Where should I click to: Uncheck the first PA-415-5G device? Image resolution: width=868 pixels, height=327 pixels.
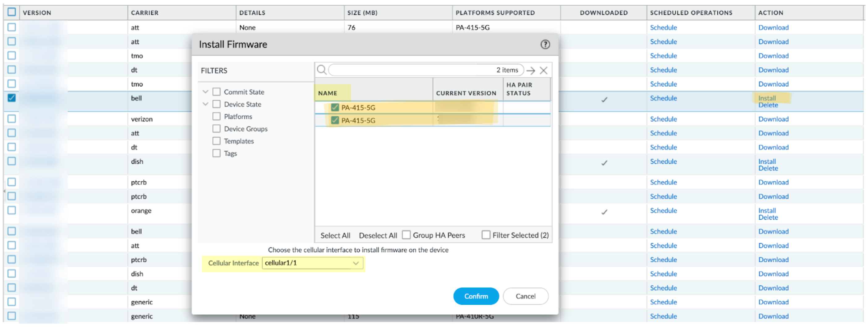pos(335,108)
